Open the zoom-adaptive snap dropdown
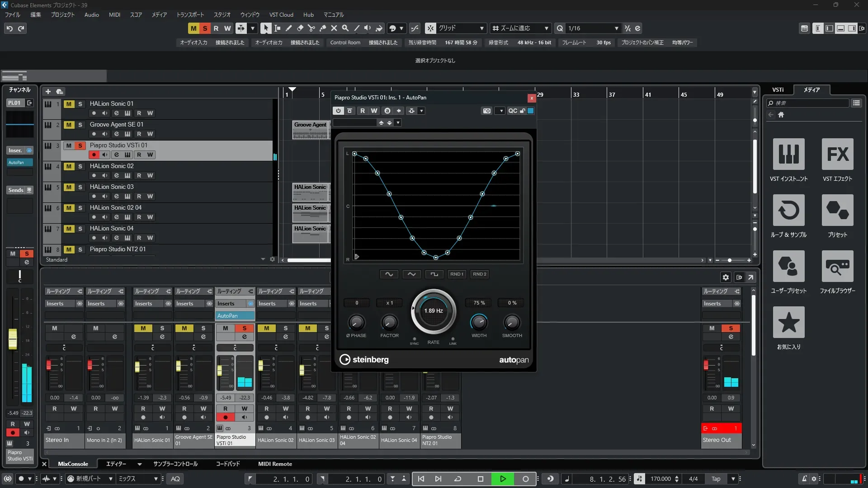 pyautogui.click(x=546, y=28)
